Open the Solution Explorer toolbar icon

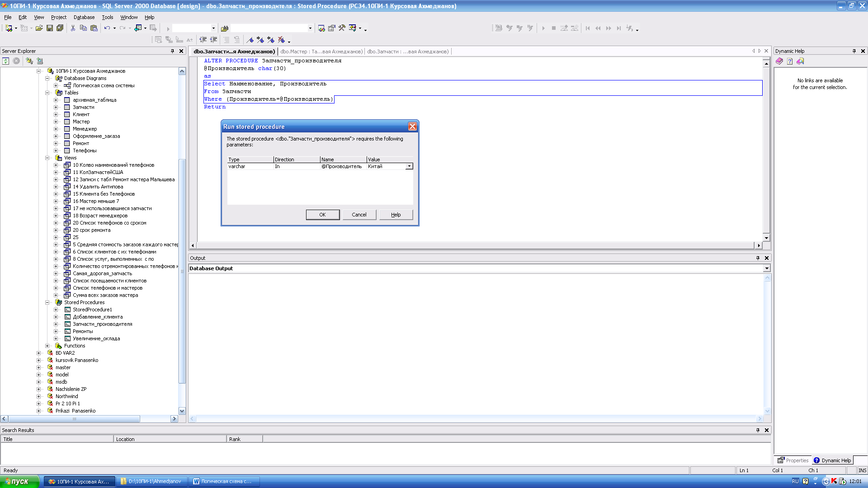point(321,28)
